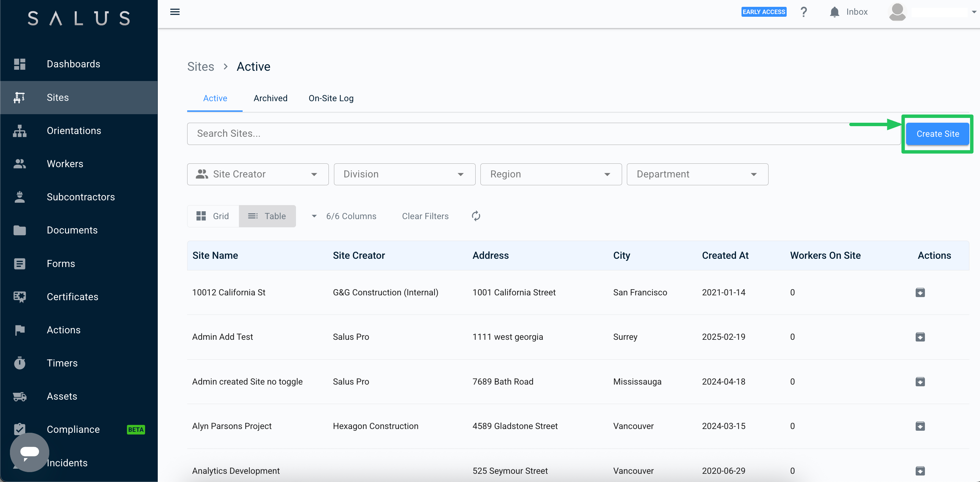The width and height of the screenshot is (980, 482).
Task: Open the On-Site Log tab
Action: pyautogui.click(x=331, y=98)
